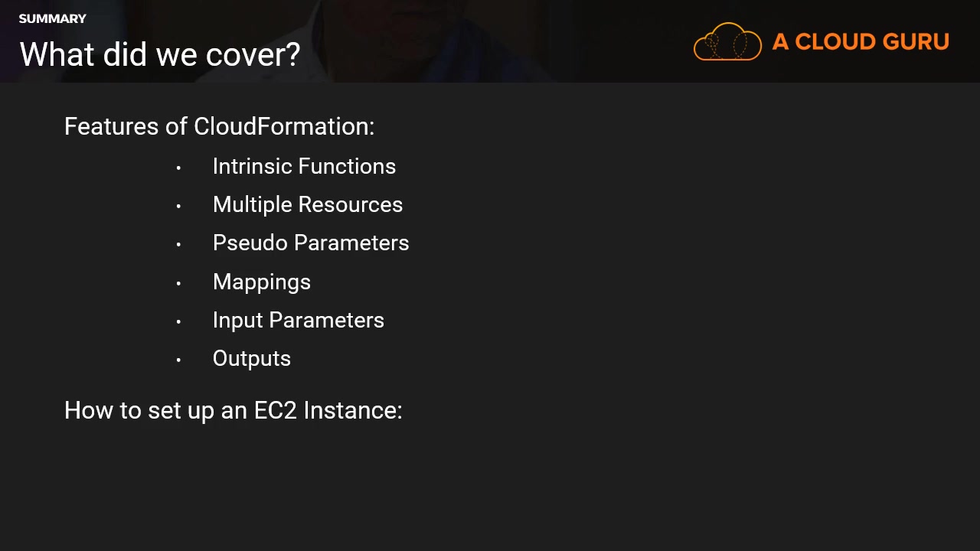Click the Multiple Resources list item
The width and height of the screenshot is (980, 551).
[x=307, y=204]
